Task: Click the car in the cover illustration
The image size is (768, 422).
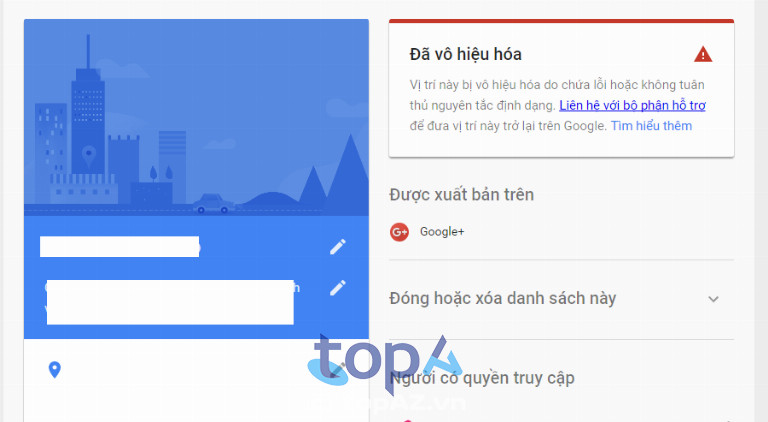Action: click(x=213, y=204)
